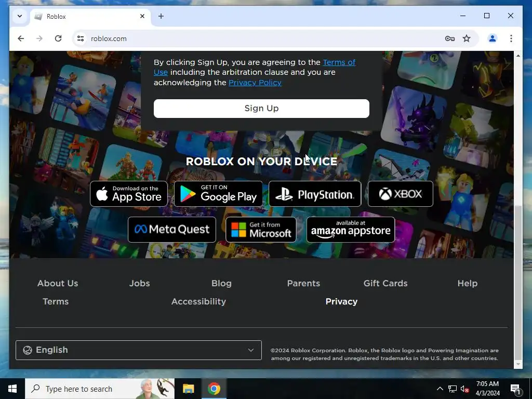Open the Jobs footer link

click(139, 283)
